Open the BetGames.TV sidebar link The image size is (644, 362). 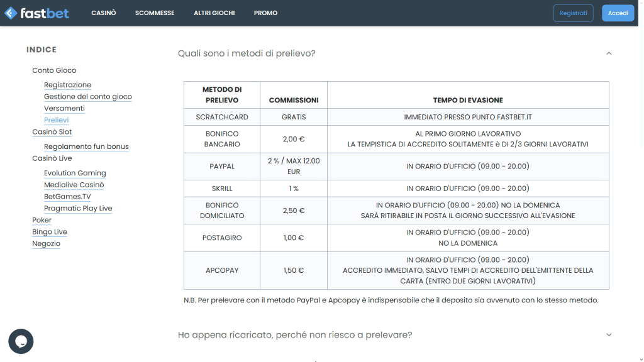67,197
